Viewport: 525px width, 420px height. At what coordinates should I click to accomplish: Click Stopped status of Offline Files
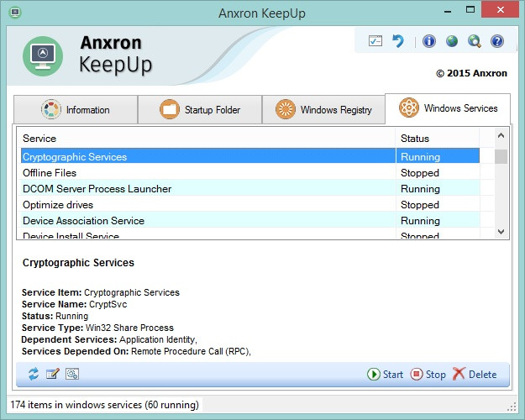click(x=419, y=173)
